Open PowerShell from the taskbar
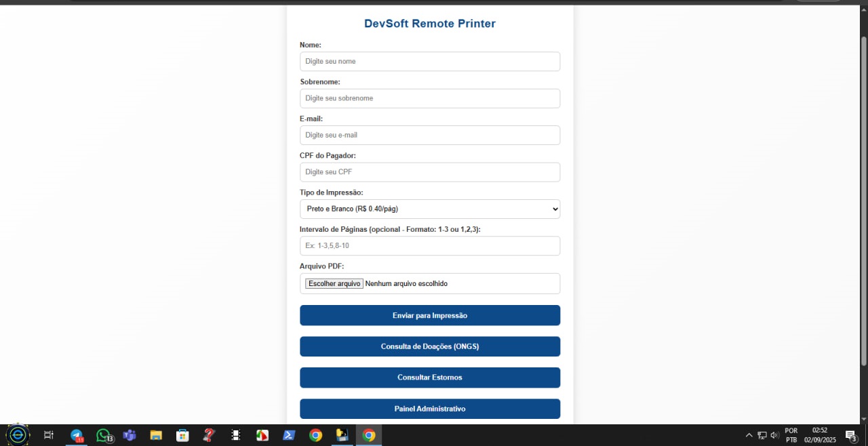This screenshot has height=446, width=868. coord(289,435)
